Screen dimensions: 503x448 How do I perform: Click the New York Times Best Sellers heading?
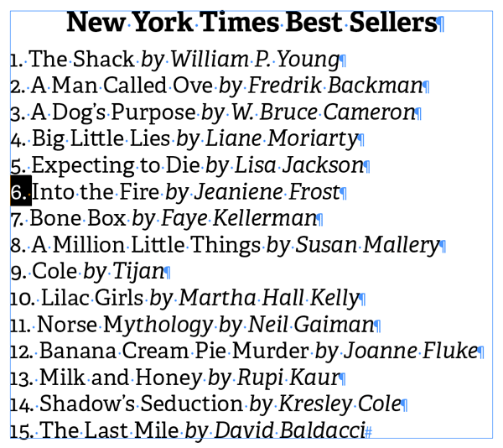pyautogui.click(x=251, y=23)
